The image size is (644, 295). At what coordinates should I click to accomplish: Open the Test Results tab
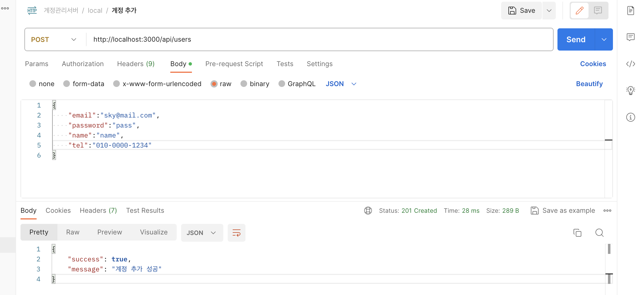[145, 211]
